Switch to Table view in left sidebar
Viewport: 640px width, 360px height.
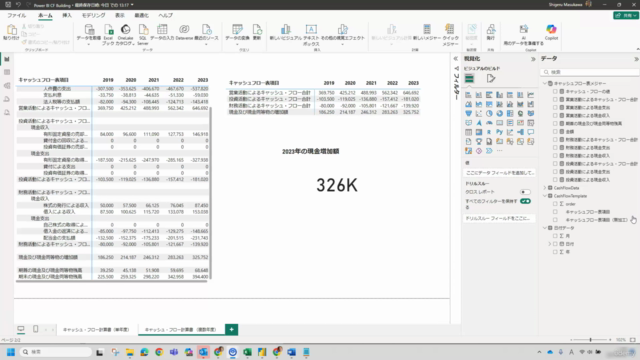(x=7, y=72)
